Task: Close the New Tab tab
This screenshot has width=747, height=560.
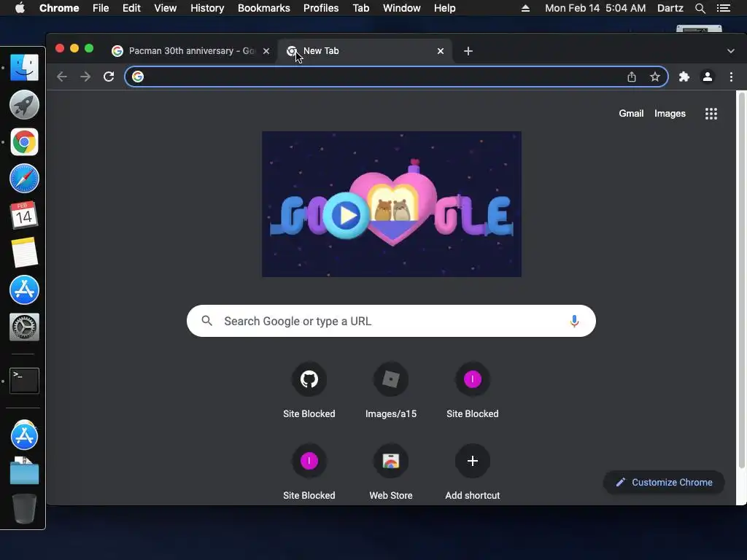Action: [441, 51]
